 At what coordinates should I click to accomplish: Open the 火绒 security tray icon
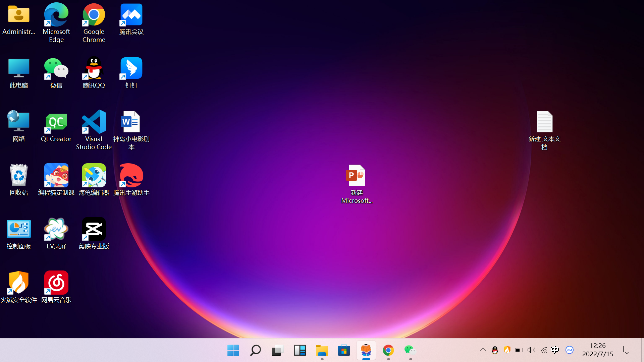507,350
